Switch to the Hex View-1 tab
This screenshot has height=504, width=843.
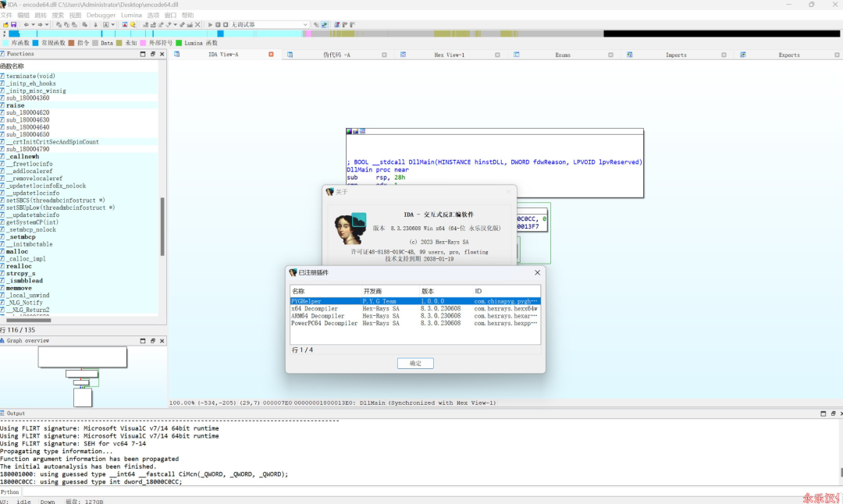tap(450, 55)
